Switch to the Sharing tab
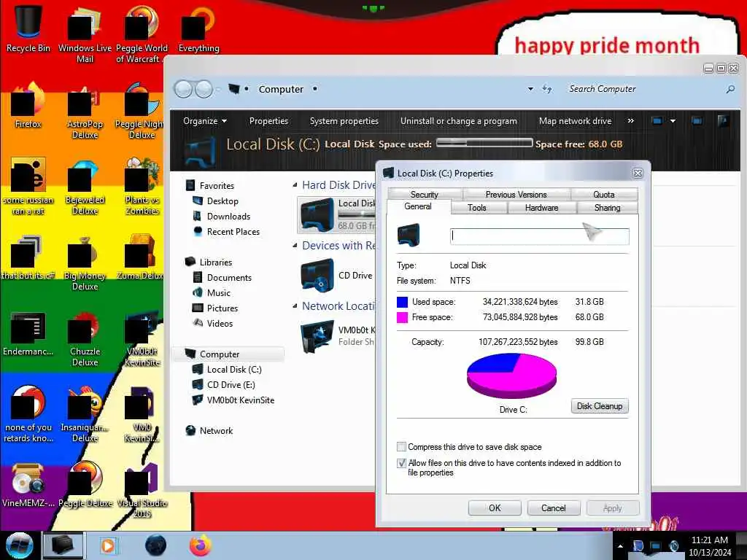Image resolution: width=747 pixels, height=560 pixels. (x=608, y=208)
